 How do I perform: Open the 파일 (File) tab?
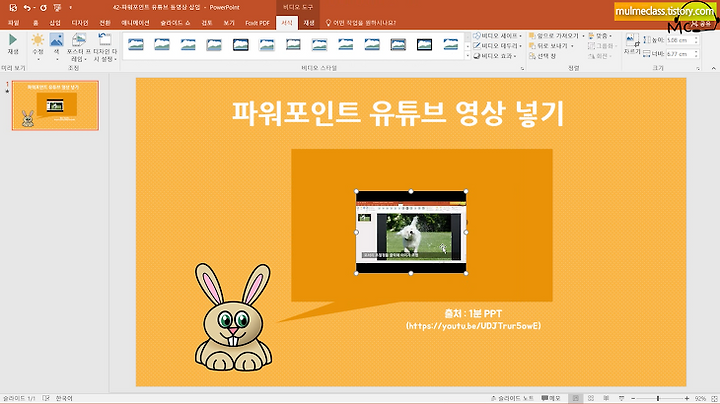[x=14, y=23]
